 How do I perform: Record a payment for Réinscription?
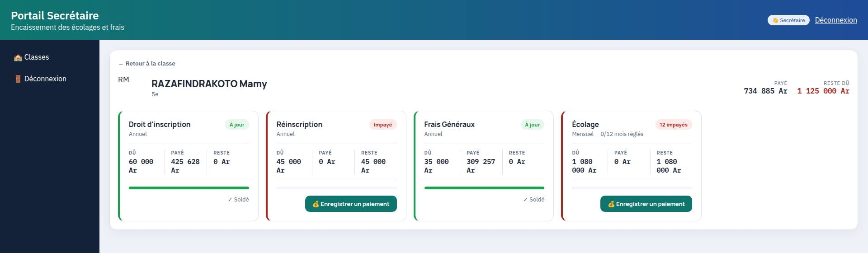pos(351,204)
